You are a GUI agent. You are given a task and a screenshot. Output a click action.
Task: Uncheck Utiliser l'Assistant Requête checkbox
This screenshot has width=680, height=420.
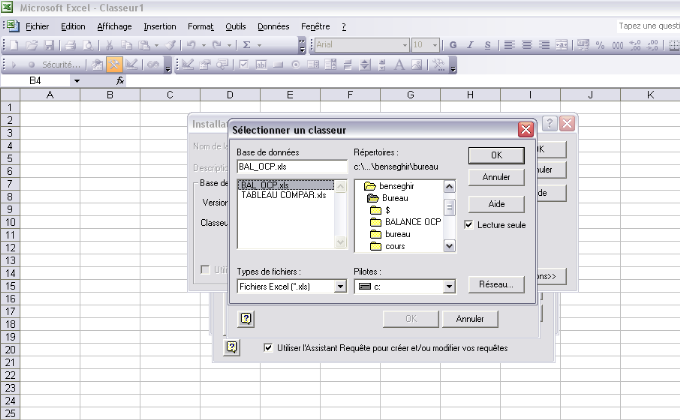268,348
